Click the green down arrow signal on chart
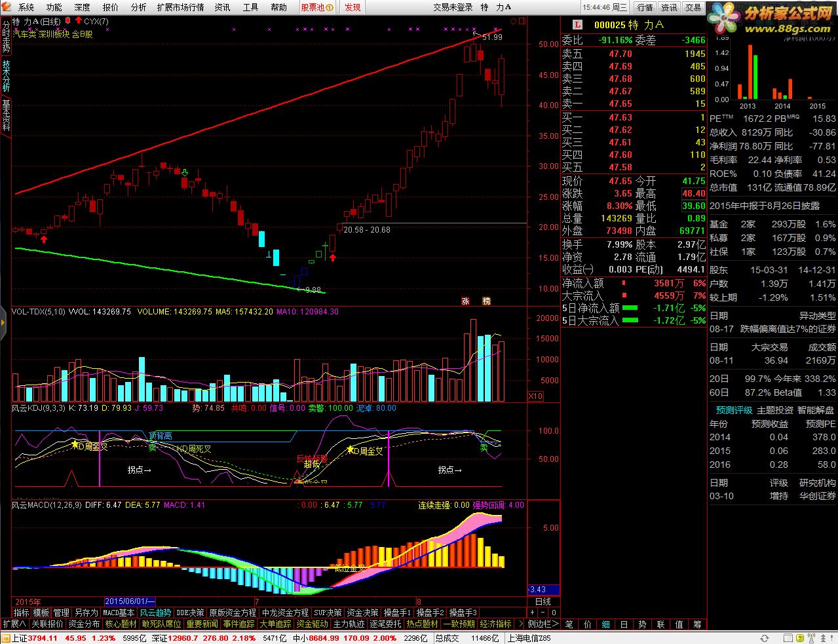Viewport: 838px width, 644px height. click(x=185, y=173)
